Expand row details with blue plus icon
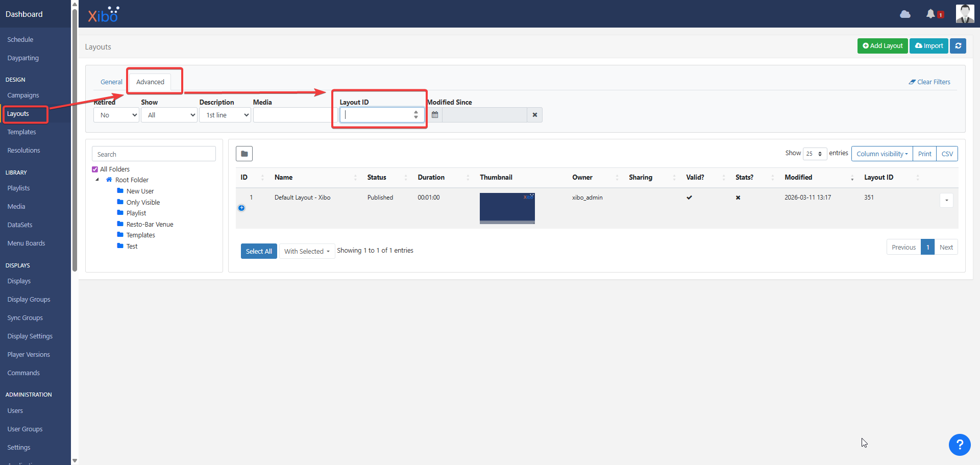Viewport: 980px width, 465px height. click(x=241, y=208)
